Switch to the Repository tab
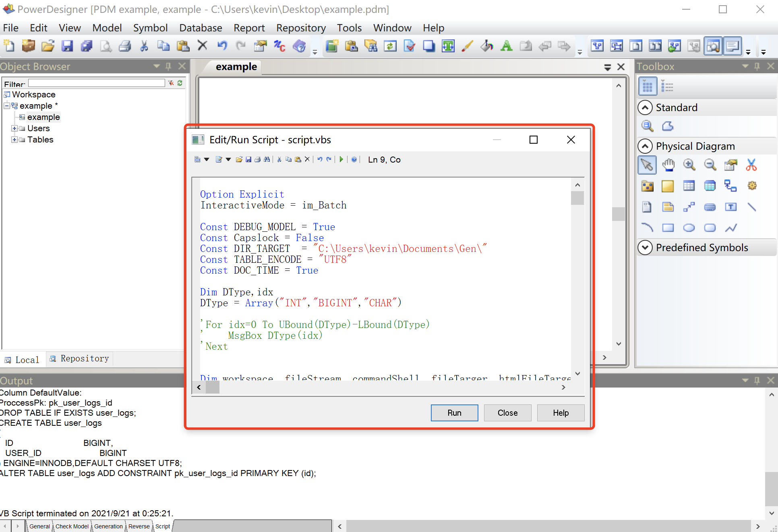This screenshot has width=778, height=532. click(80, 359)
